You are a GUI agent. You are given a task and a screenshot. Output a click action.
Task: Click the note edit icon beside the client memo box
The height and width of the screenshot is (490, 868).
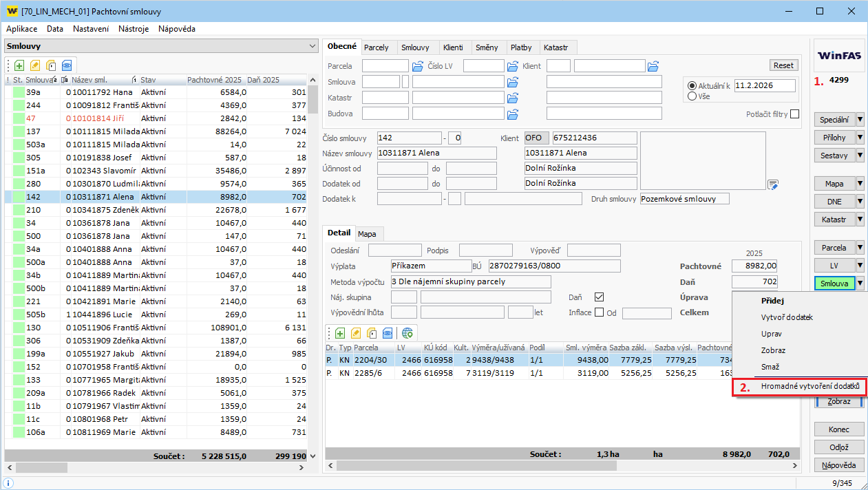[x=773, y=184]
